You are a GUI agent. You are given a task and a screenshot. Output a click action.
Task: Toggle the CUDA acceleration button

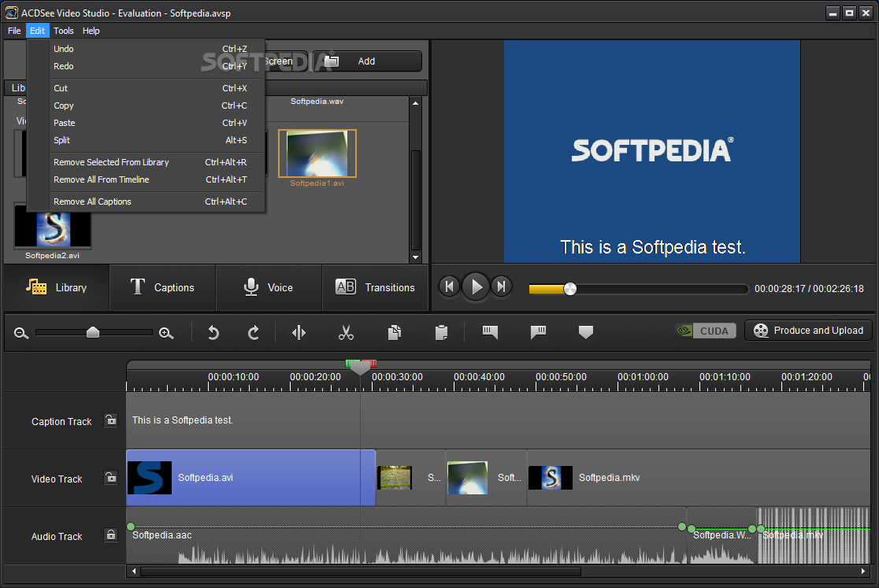pos(706,331)
